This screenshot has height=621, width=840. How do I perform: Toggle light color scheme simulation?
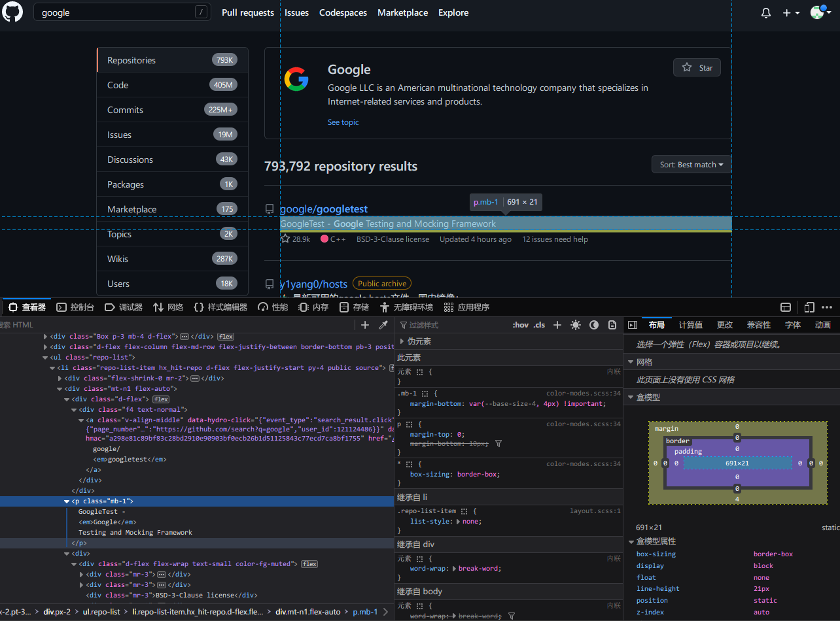(x=576, y=325)
